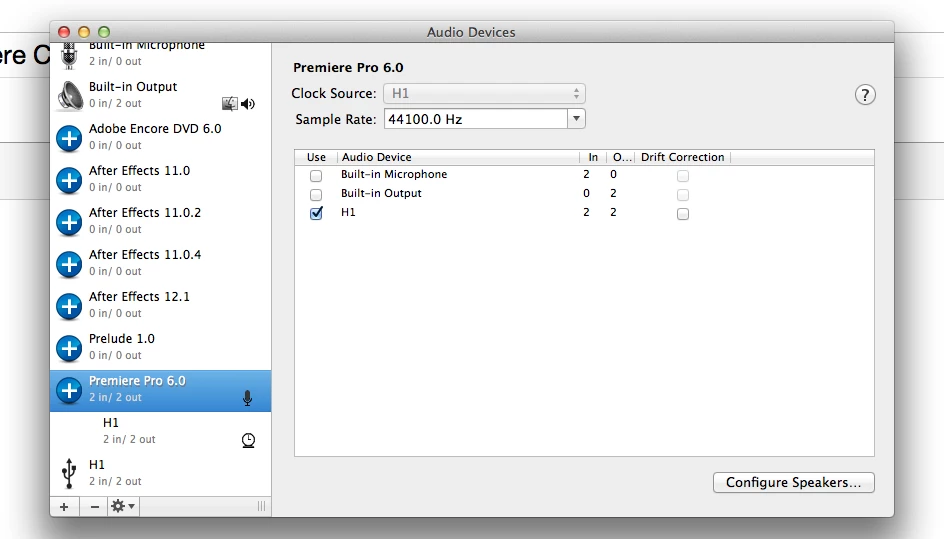
Task: Click the plus icon beside After Effects 11.0.4
Action: point(69,264)
